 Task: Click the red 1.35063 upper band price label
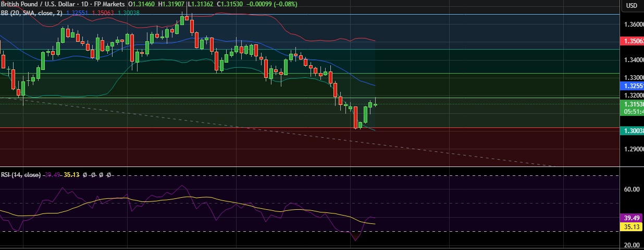click(631, 41)
